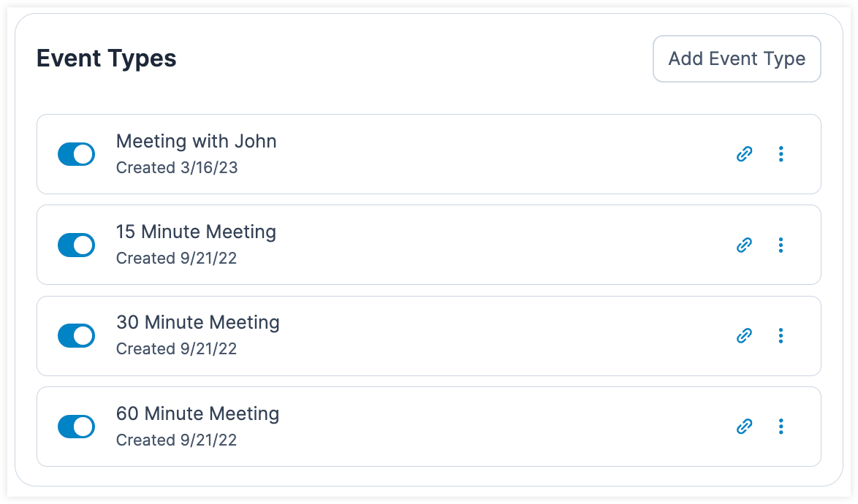858x504 pixels.
Task: Open more options for Meeting with John
Action: (x=781, y=154)
